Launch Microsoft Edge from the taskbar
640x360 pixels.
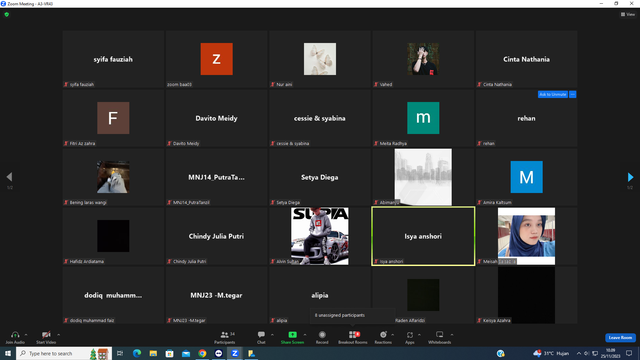tap(137, 353)
